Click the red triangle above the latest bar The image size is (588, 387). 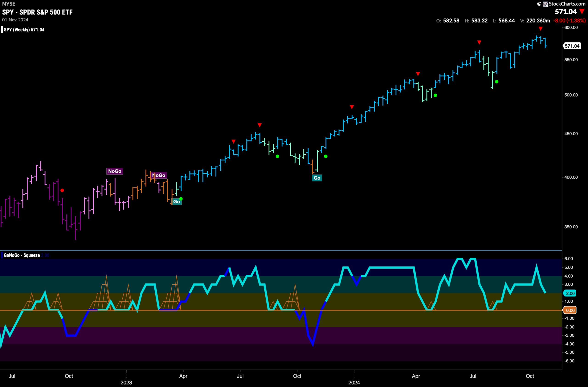click(540, 29)
